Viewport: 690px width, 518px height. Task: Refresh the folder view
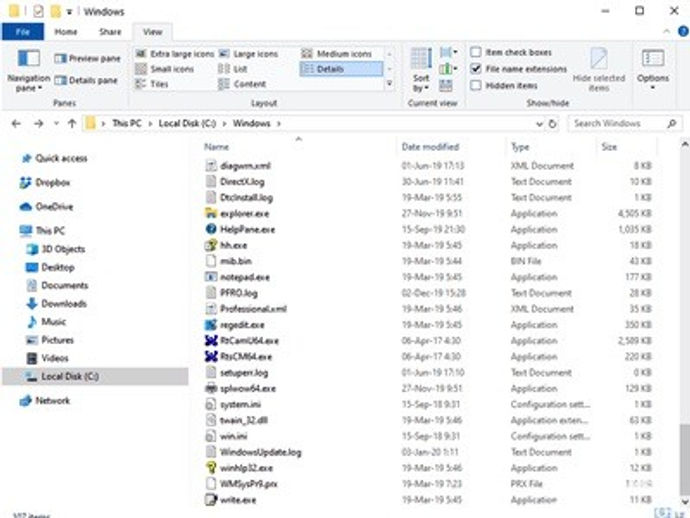point(553,124)
